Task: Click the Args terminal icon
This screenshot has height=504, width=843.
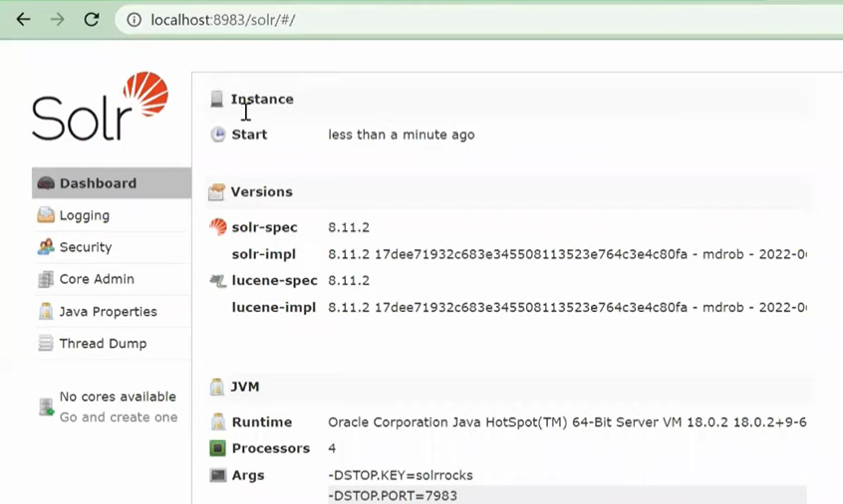Action: (x=218, y=475)
